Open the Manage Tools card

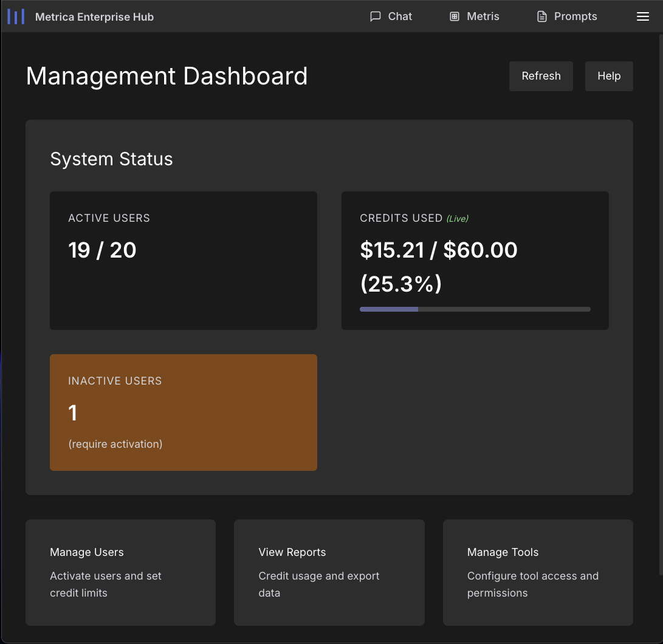click(x=538, y=572)
